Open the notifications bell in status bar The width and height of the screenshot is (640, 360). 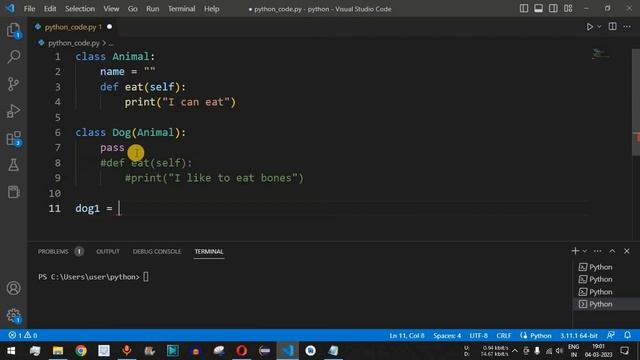pos(627,335)
